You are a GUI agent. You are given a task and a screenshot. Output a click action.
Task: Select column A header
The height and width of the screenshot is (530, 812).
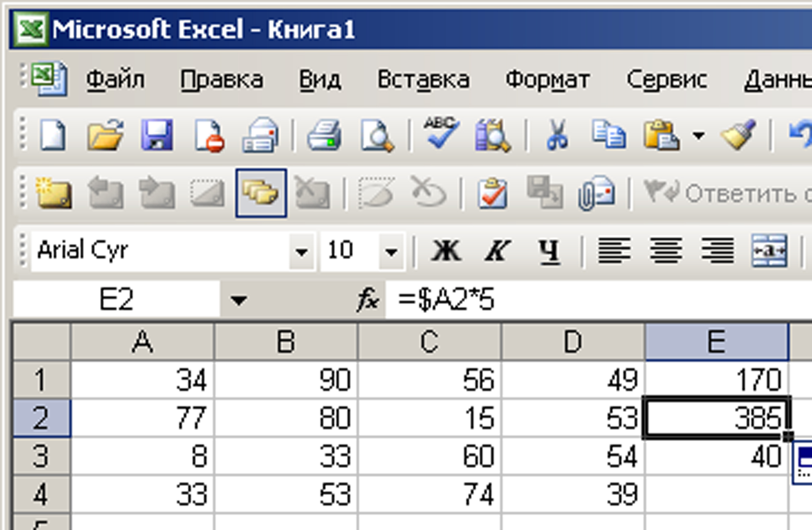pos(143,342)
